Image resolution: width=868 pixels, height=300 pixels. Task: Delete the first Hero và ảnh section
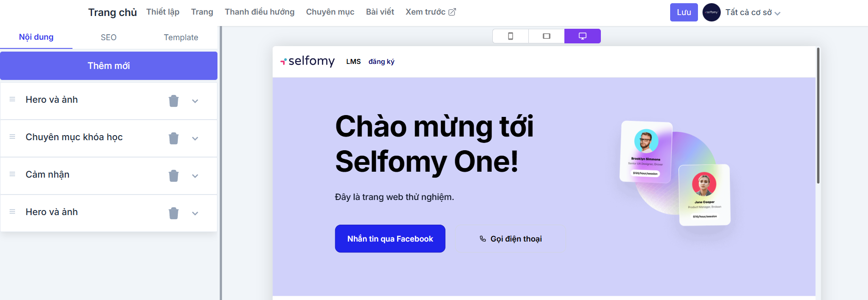pyautogui.click(x=174, y=101)
